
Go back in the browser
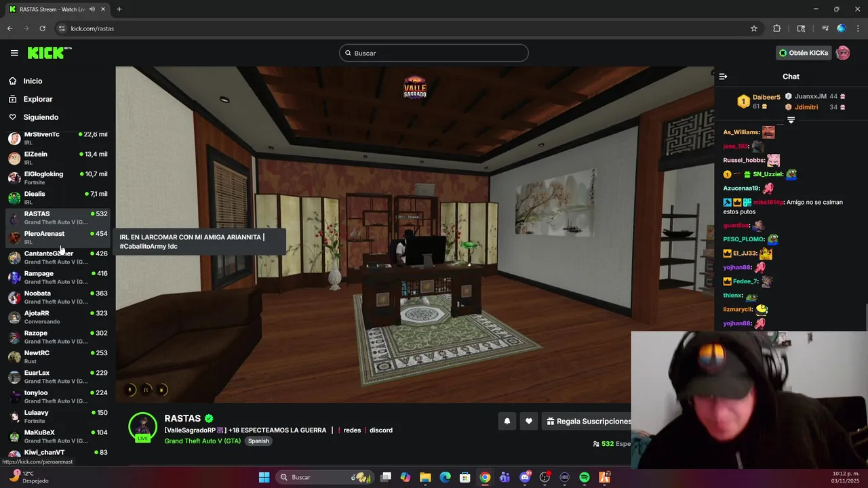[x=9, y=28]
